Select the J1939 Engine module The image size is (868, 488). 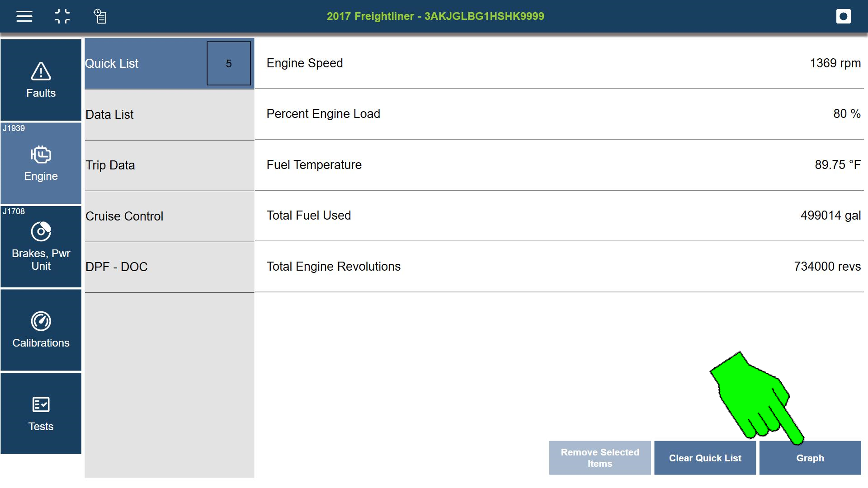41,163
